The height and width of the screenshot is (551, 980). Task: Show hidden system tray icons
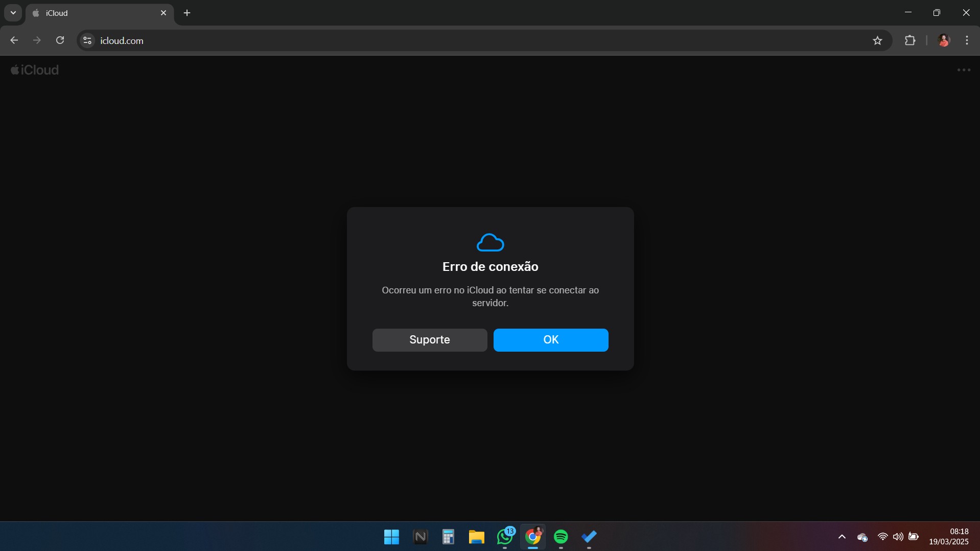(x=842, y=537)
